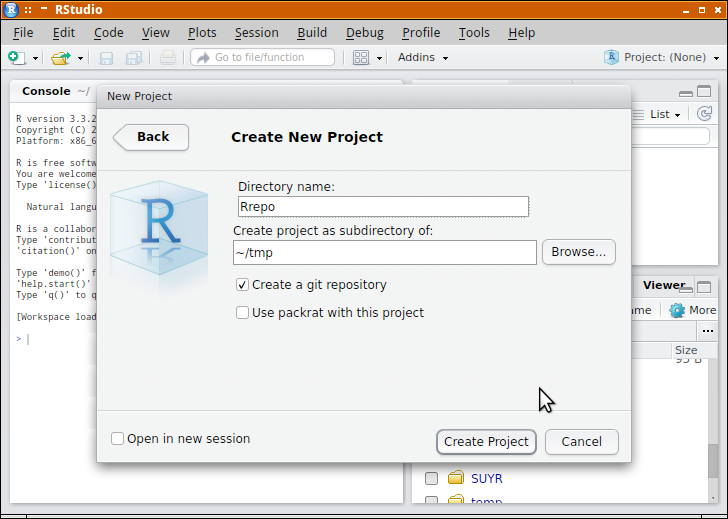The width and height of the screenshot is (728, 519).
Task: Click the files pane scrollbar thumb
Action: pyautogui.click(x=713, y=461)
